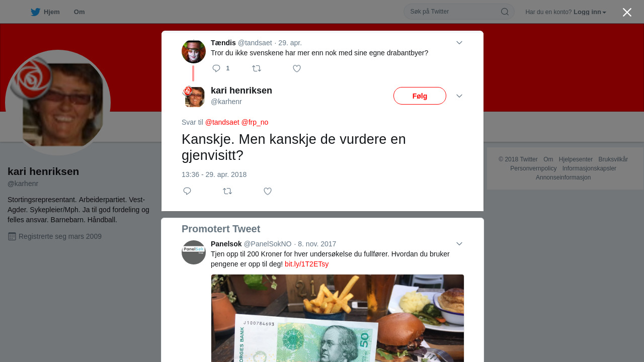Open Panelsok promoted tweet options chevron
644x362 pixels.
point(459,244)
